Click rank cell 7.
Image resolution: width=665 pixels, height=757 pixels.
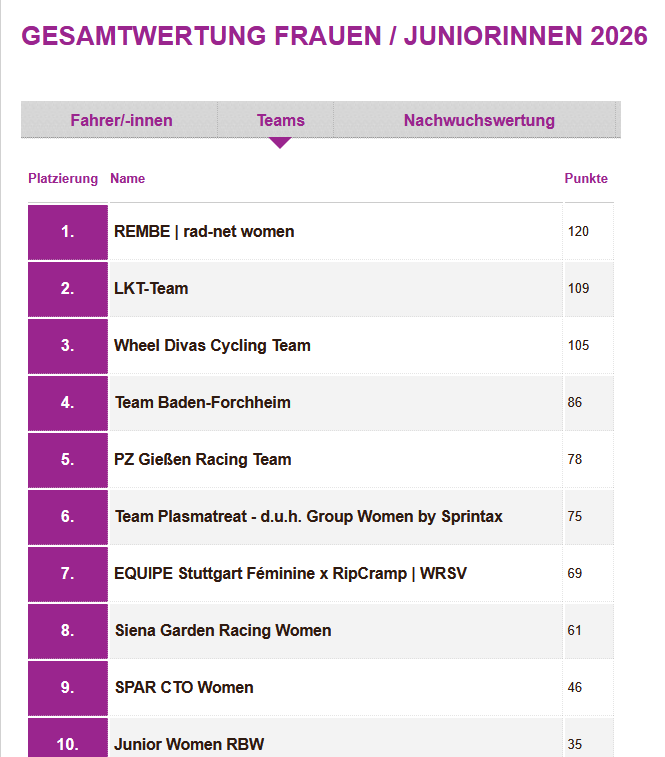point(68,574)
